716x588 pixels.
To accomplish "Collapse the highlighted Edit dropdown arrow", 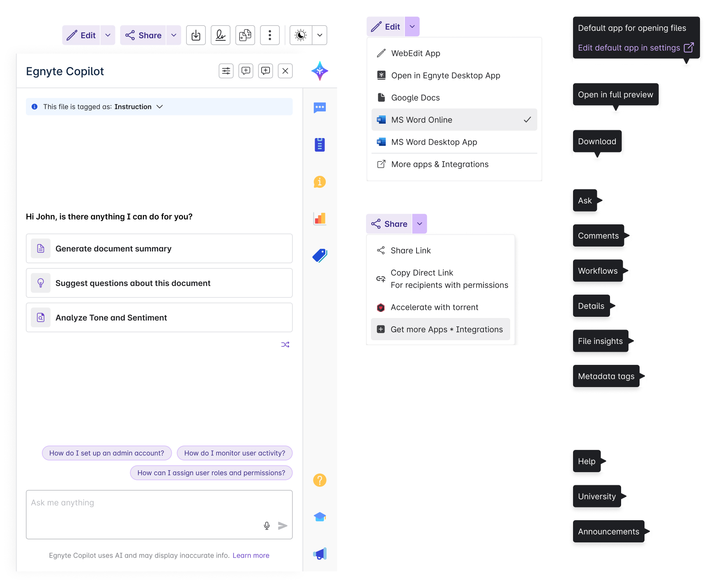I will (412, 27).
